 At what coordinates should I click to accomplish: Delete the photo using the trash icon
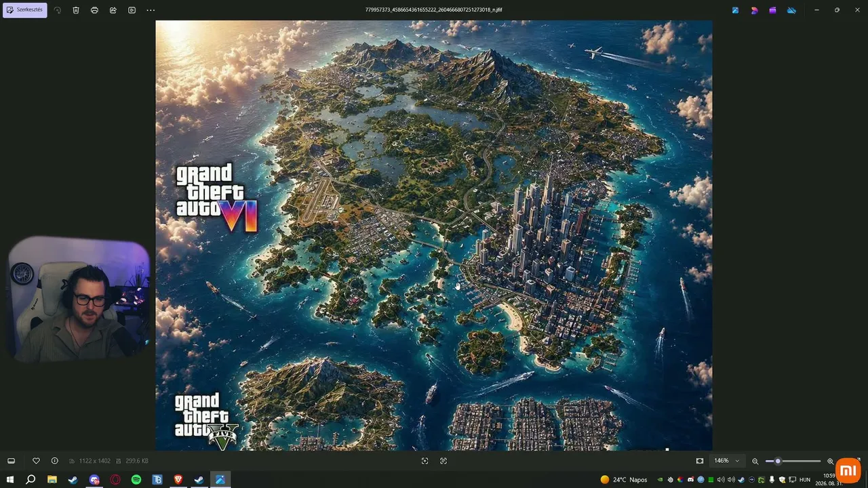tap(76, 10)
